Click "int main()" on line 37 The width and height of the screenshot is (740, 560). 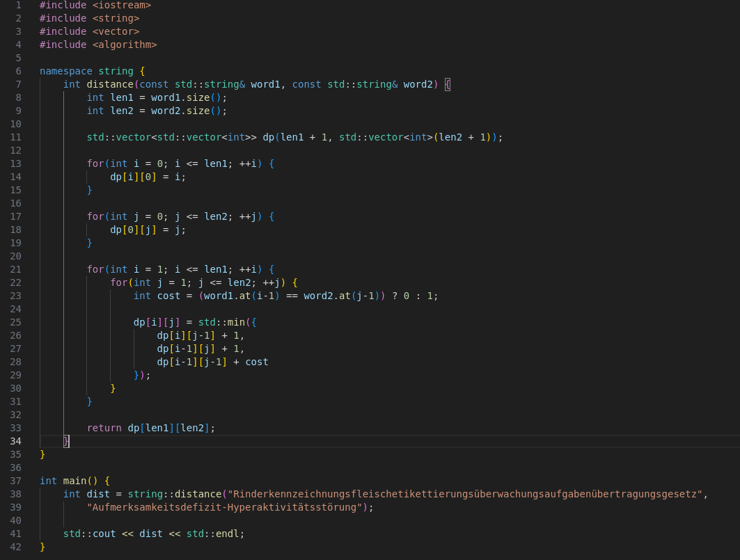(x=69, y=481)
